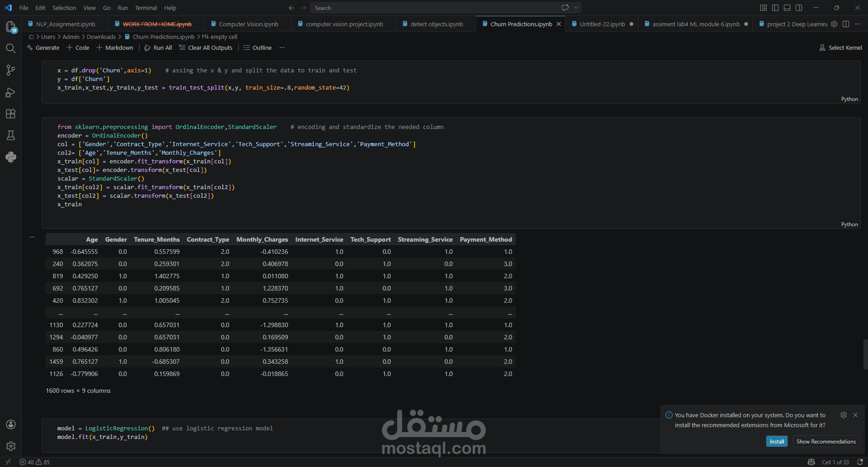Screen dimensions: 868x467
Task: Toggle the bottom Panel visibility
Action: [787, 8]
